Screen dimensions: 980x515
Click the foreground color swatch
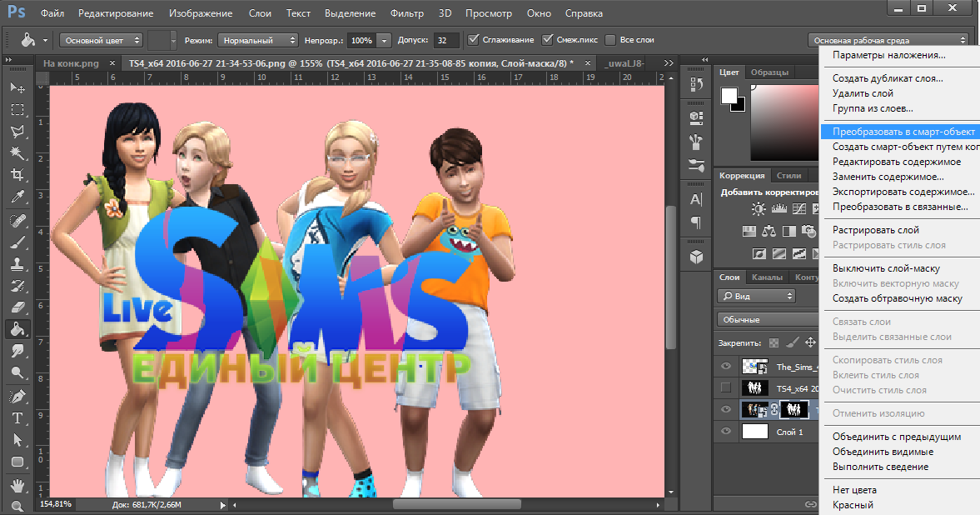[x=729, y=96]
